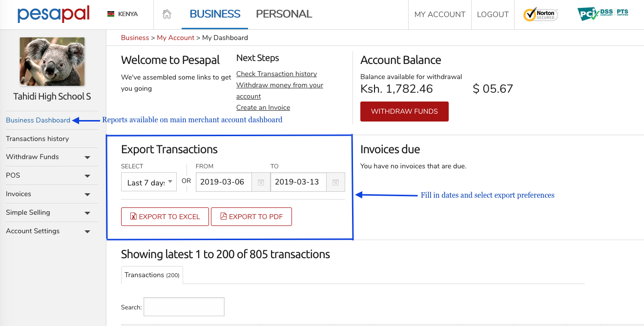Focus the transactions Search box
644x326 pixels.
click(x=184, y=306)
